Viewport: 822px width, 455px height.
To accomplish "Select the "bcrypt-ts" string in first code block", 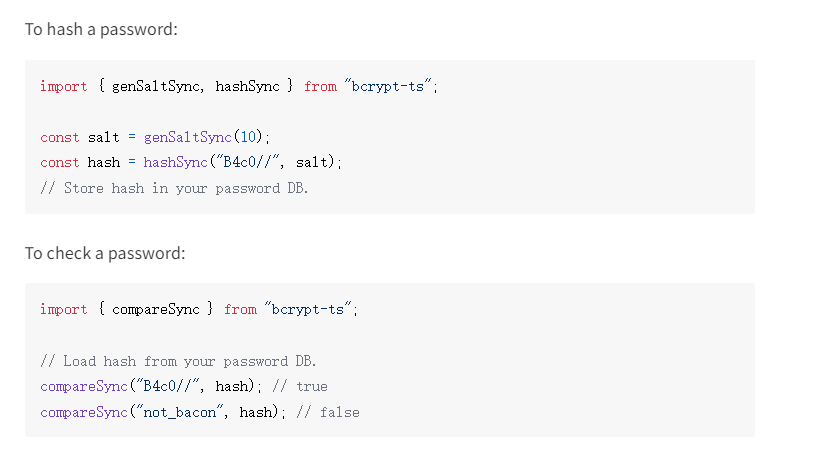I will coord(388,85).
